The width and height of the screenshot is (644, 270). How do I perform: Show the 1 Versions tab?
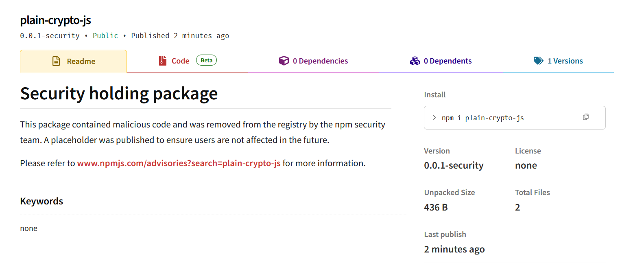(x=565, y=61)
